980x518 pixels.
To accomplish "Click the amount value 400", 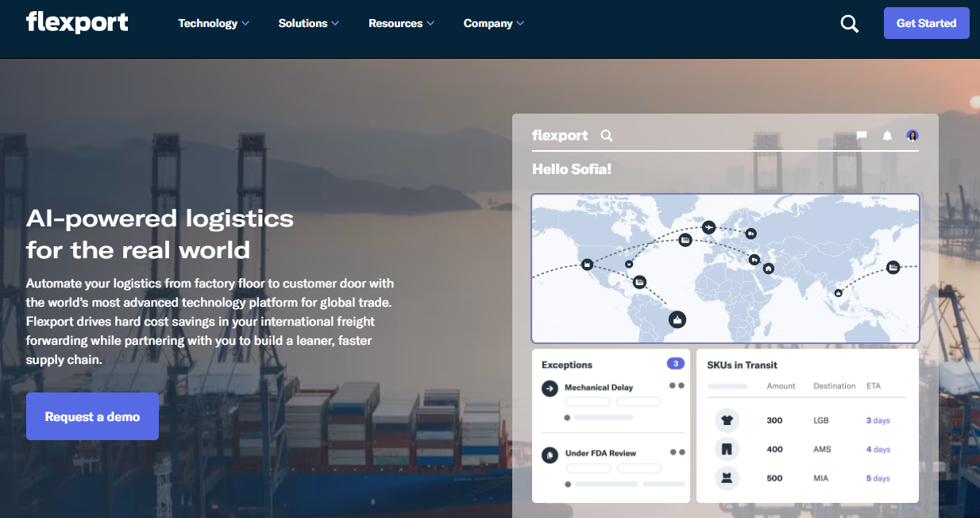I will click(x=774, y=450).
